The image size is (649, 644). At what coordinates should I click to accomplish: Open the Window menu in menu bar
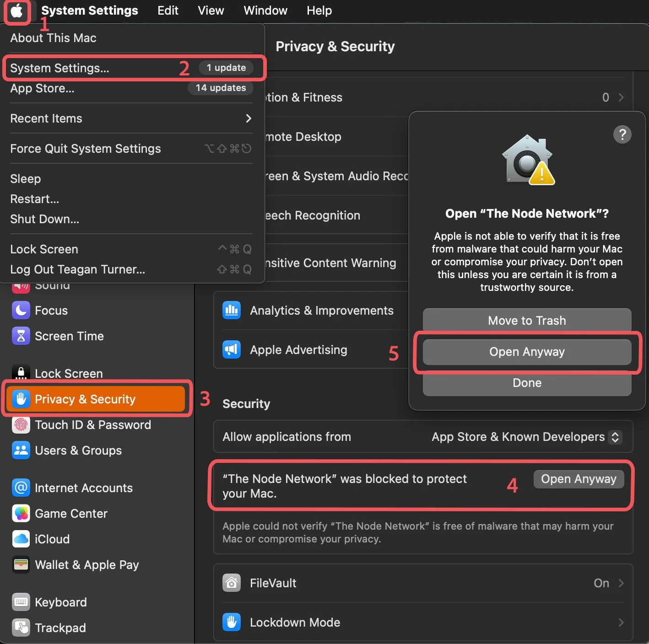(x=265, y=11)
